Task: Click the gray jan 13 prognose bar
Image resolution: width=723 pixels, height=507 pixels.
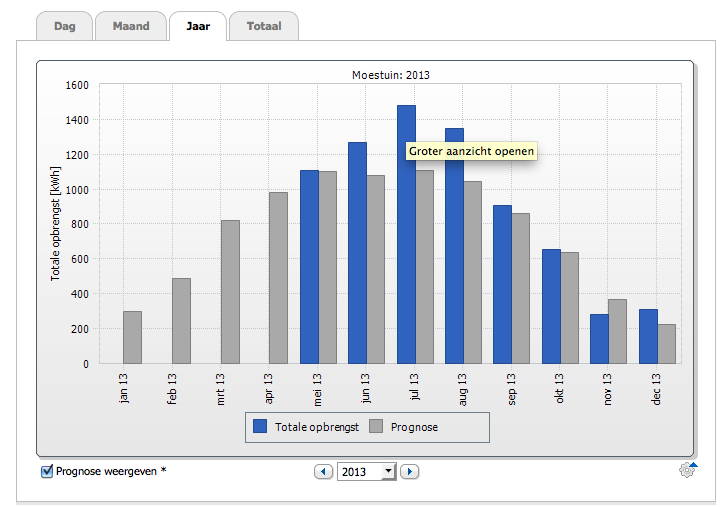Action: [132, 337]
